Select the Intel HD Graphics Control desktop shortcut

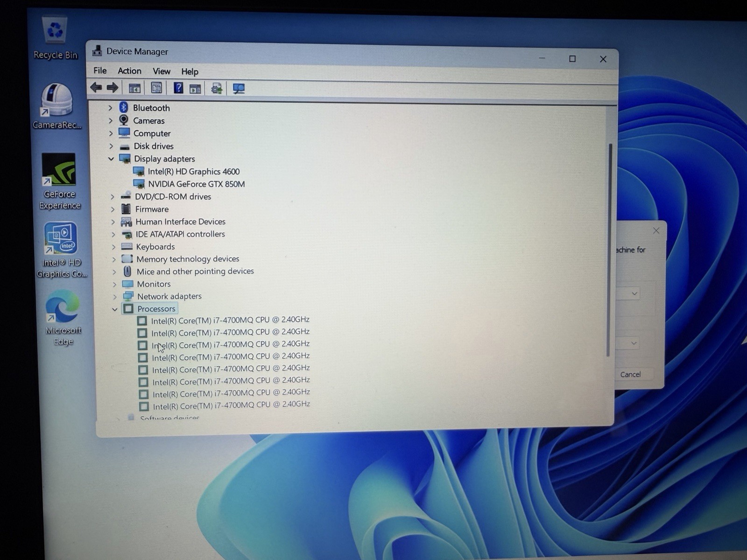[62, 250]
